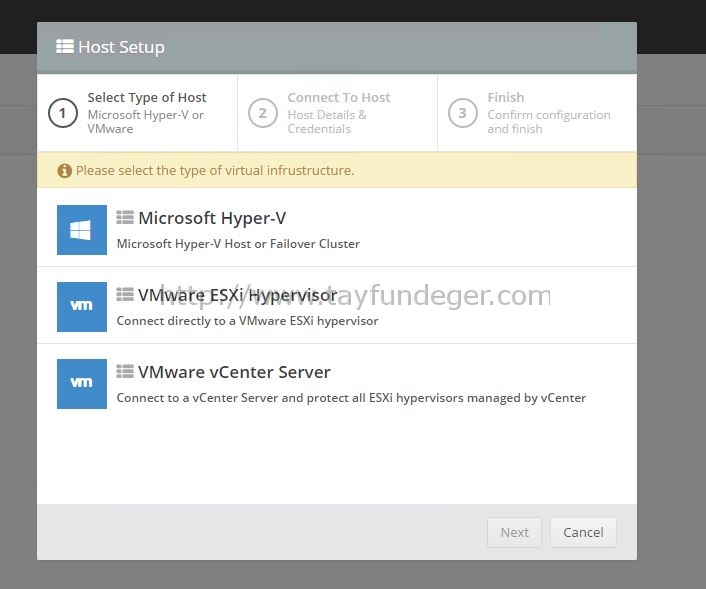Image resolution: width=706 pixels, height=589 pixels.
Task: Select the Windows logo Hyper-V tile
Action: tap(82, 230)
